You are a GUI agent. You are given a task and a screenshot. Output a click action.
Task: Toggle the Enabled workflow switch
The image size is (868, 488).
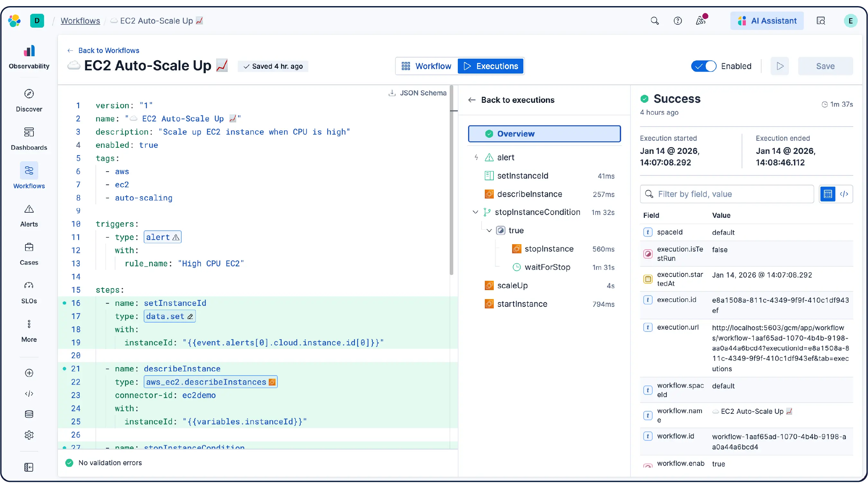[x=704, y=66]
